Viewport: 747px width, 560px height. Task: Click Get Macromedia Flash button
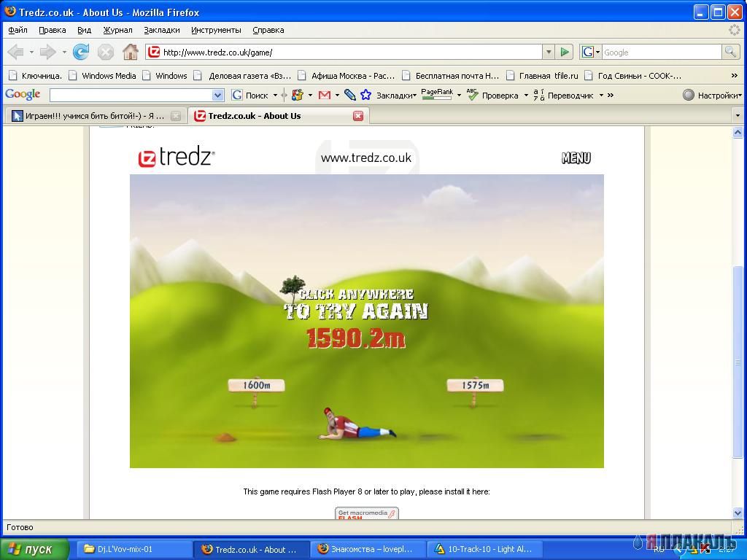coord(366,513)
